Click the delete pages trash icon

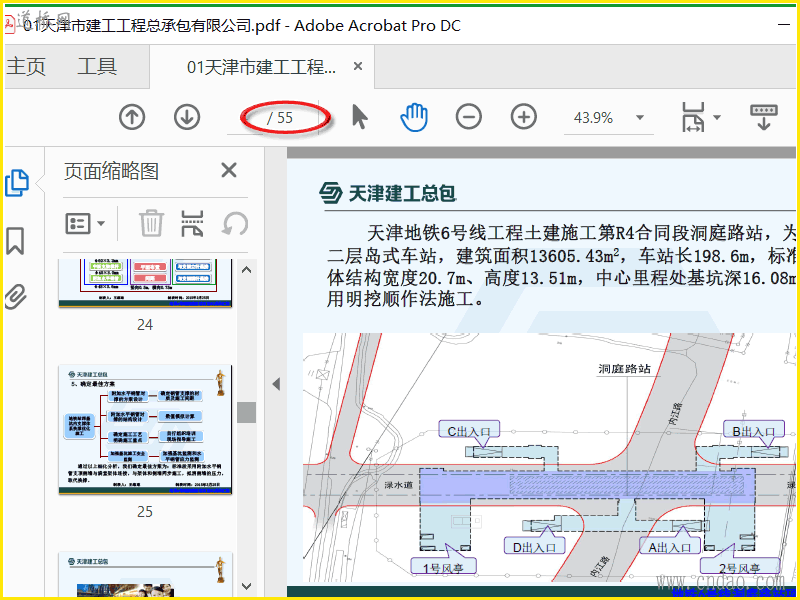152,223
